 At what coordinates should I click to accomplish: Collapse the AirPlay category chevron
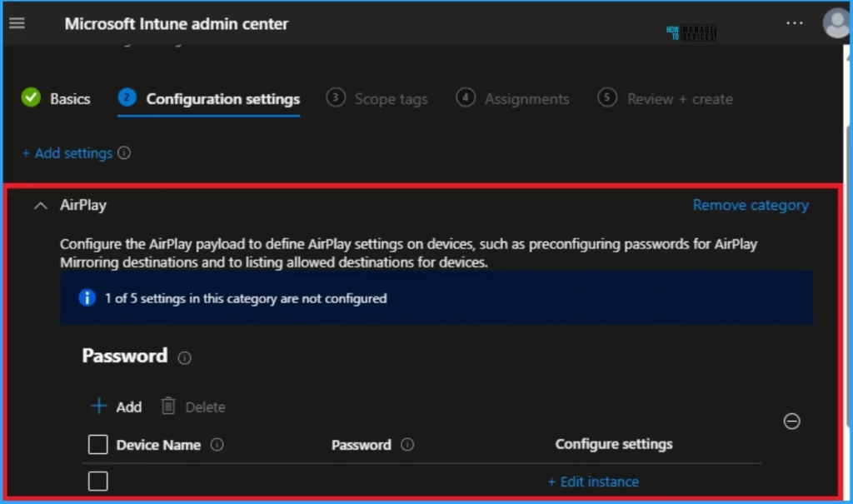[x=40, y=206]
